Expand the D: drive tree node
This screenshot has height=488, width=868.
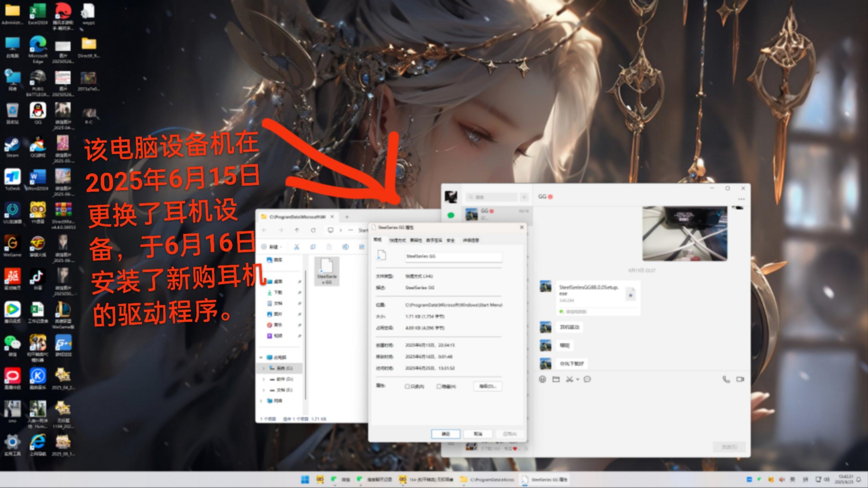264,379
